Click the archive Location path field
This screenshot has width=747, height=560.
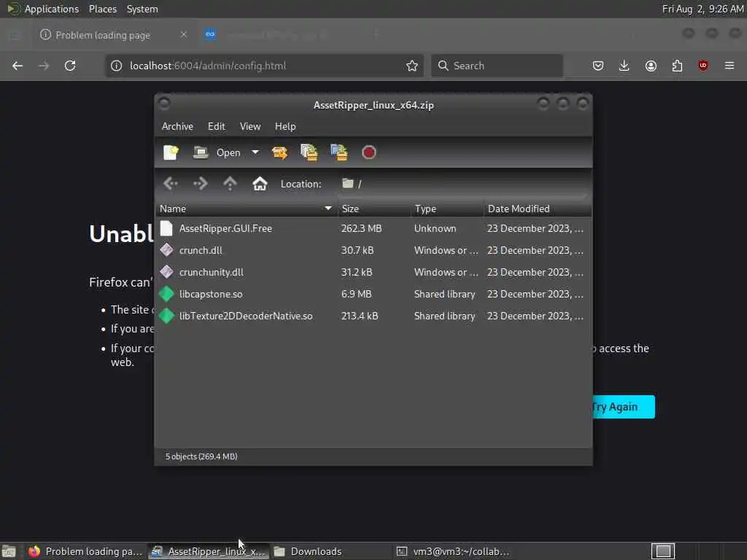(462, 184)
